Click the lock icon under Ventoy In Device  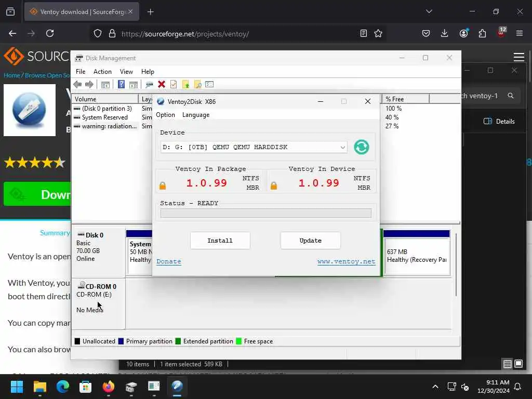point(274,185)
